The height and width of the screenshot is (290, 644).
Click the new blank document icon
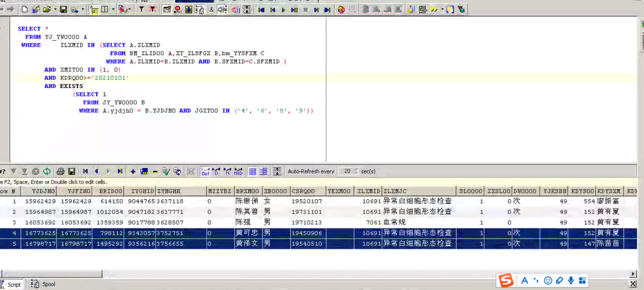click(x=25, y=9)
